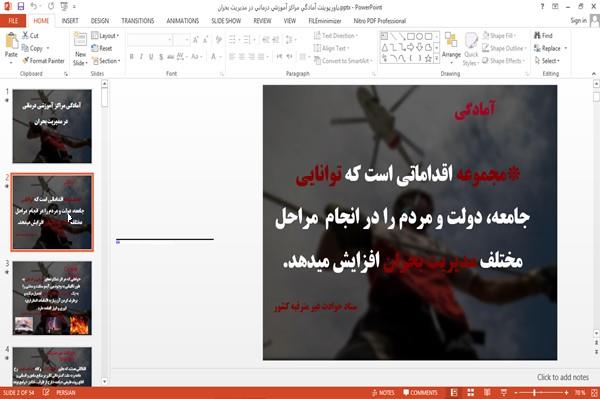Toggle text Shadow formatting
Image resolution: width=600 pixels, height=399 pixels.
161,57
